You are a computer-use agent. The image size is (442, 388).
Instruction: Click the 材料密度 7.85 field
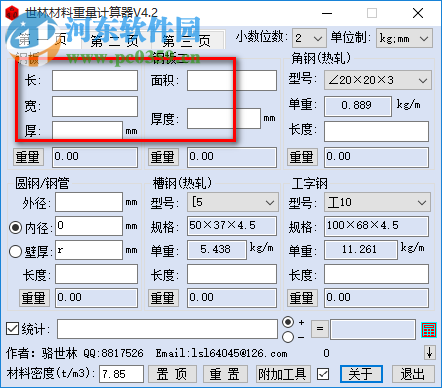[x=121, y=374]
